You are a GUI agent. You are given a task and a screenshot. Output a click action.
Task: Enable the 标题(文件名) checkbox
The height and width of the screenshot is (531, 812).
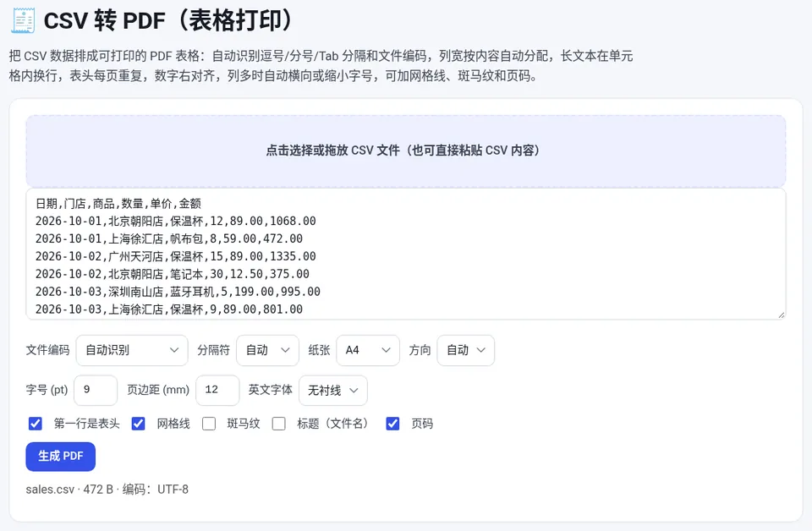coord(279,424)
